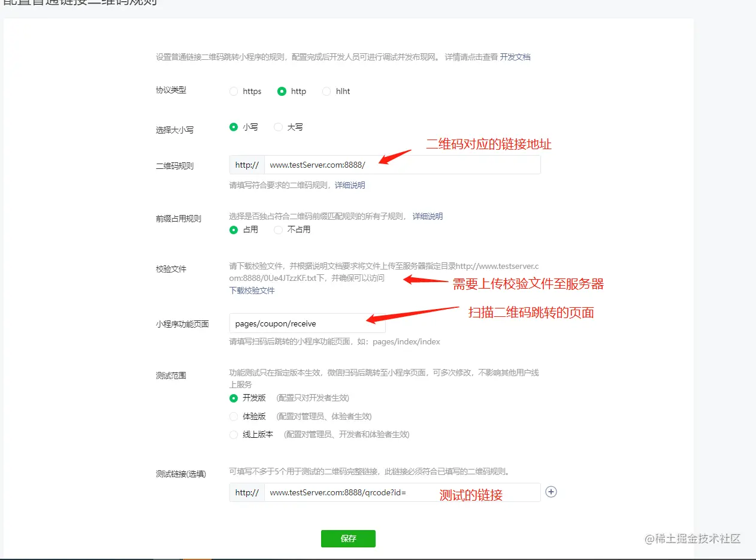Click the plus icon to add test link
Image resolution: width=756 pixels, height=560 pixels.
coord(551,492)
